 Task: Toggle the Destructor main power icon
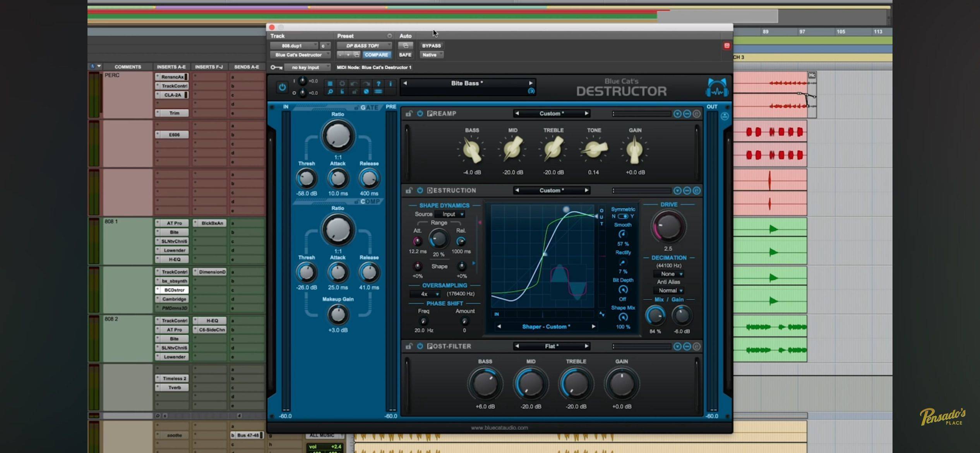click(x=282, y=87)
